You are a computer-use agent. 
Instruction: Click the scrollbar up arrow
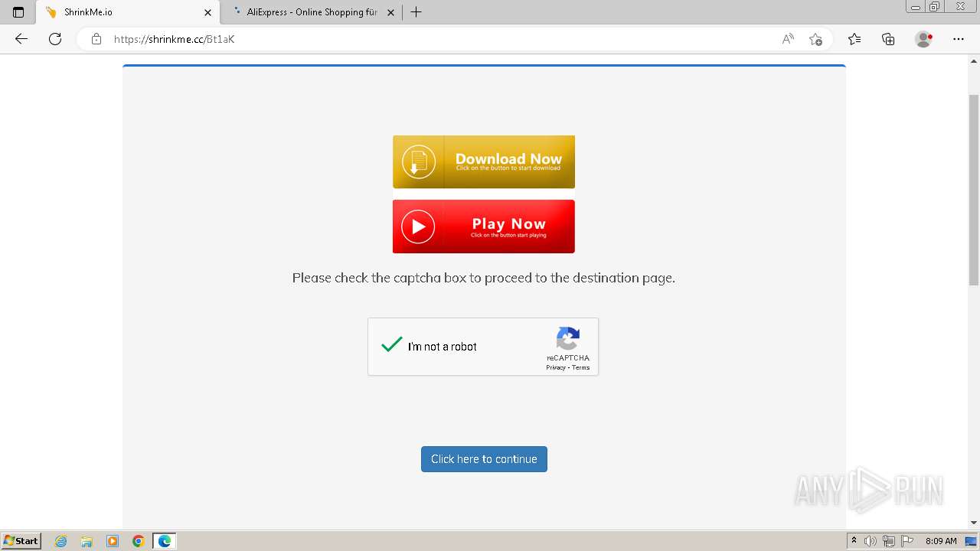coord(974,60)
